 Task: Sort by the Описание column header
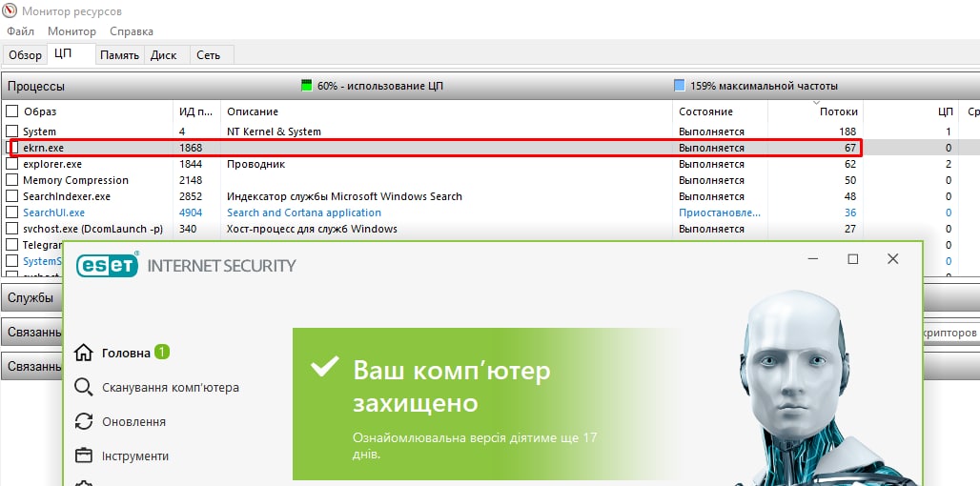tap(253, 111)
